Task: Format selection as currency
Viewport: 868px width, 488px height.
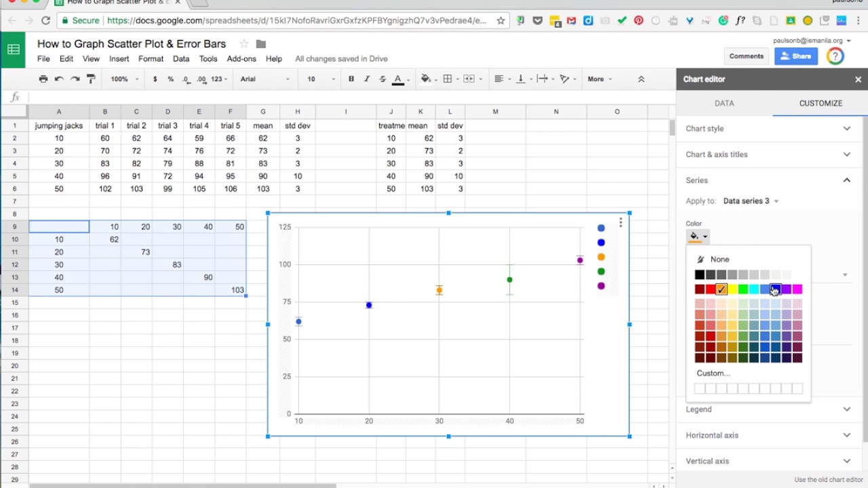Action: [155, 79]
